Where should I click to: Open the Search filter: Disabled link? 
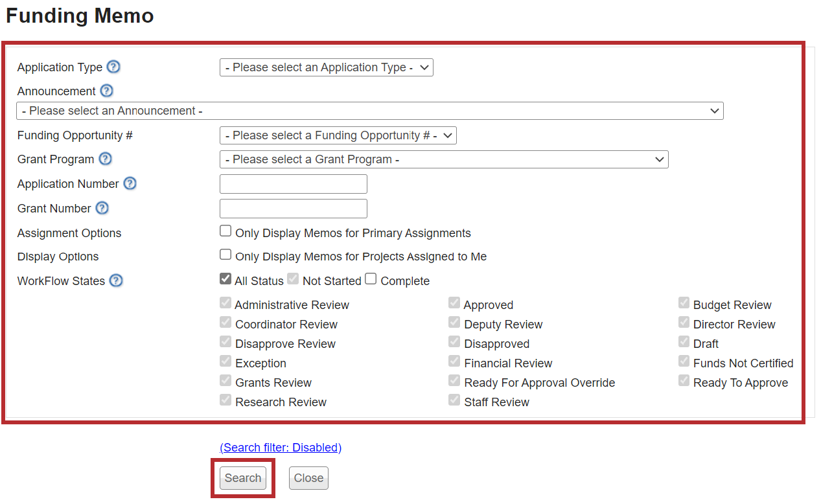coord(281,448)
